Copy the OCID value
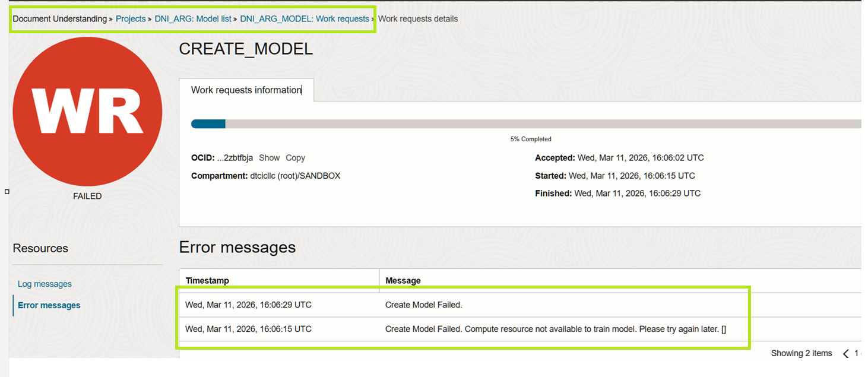Image resolution: width=868 pixels, height=377 pixels. [295, 158]
